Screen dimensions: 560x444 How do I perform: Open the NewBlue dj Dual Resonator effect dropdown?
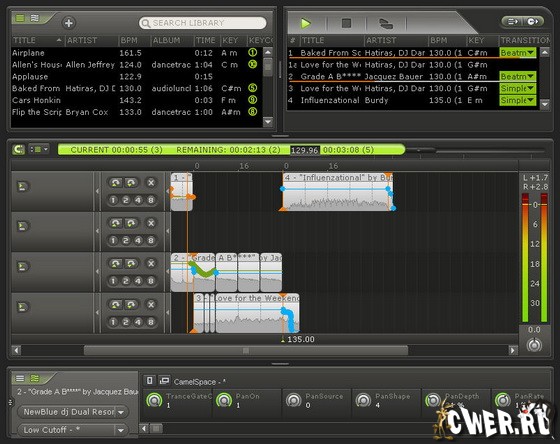(x=73, y=412)
